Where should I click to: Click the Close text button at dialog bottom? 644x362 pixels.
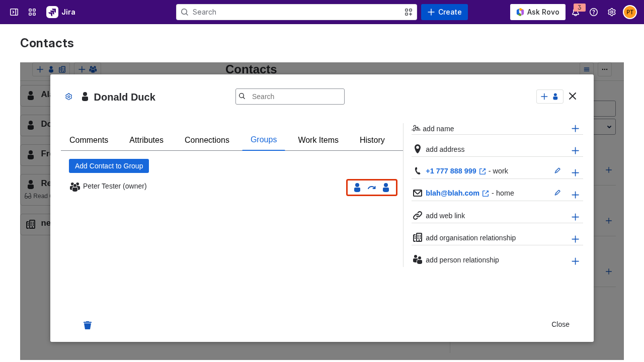(560, 324)
